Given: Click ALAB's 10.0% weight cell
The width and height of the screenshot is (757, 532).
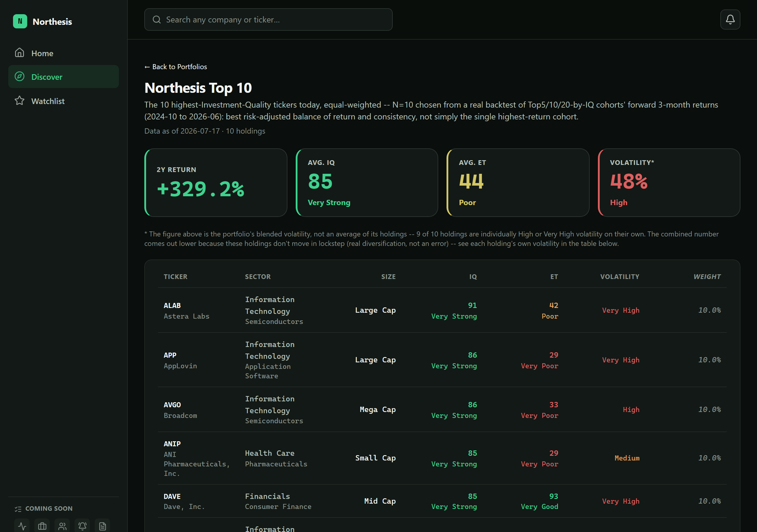Looking at the screenshot, I should coord(709,310).
